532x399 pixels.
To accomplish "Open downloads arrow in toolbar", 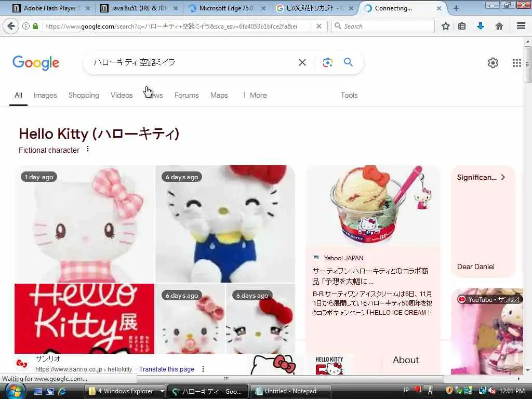I will (x=481, y=26).
